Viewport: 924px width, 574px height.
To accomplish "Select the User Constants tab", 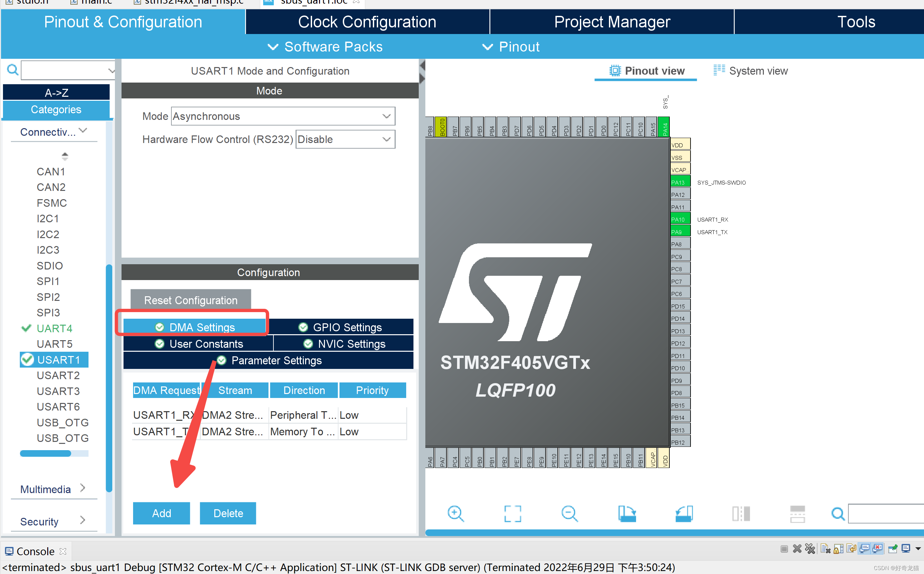I will click(198, 343).
